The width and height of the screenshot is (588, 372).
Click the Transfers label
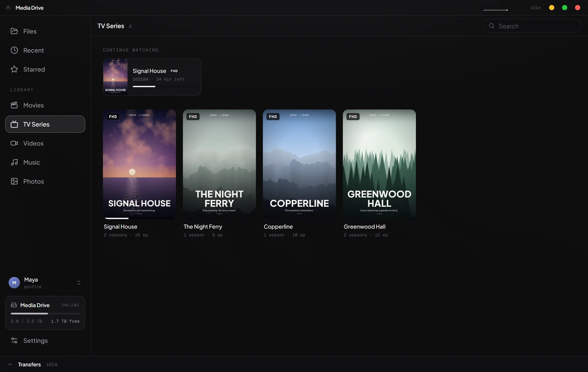[29, 364]
